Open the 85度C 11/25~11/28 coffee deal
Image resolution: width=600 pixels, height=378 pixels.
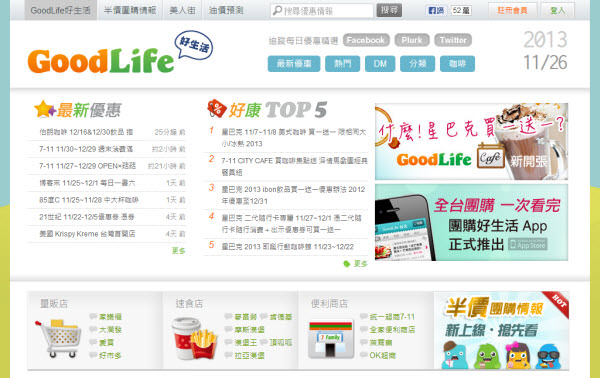coord(89,200)
